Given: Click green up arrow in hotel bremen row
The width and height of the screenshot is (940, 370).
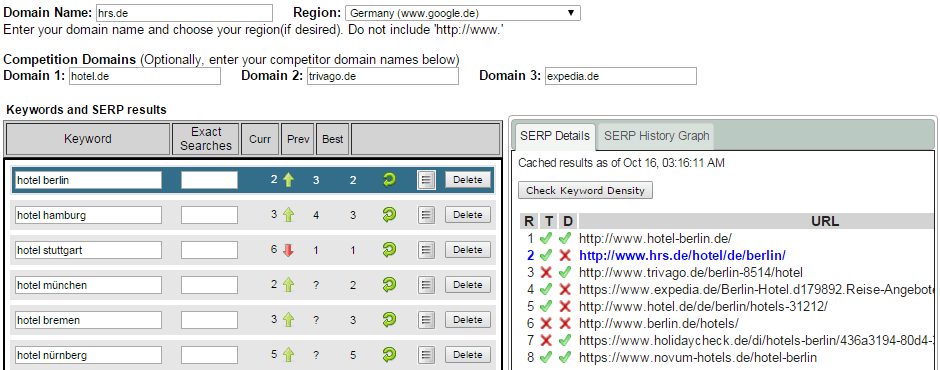Looking at the screenshot, I should tap(289, 320).
